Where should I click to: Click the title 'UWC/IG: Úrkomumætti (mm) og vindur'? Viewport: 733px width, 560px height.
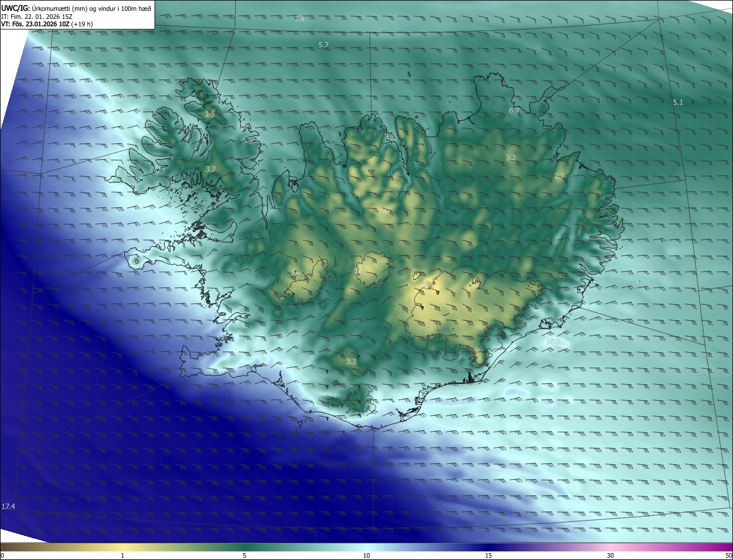pos(76,8)
